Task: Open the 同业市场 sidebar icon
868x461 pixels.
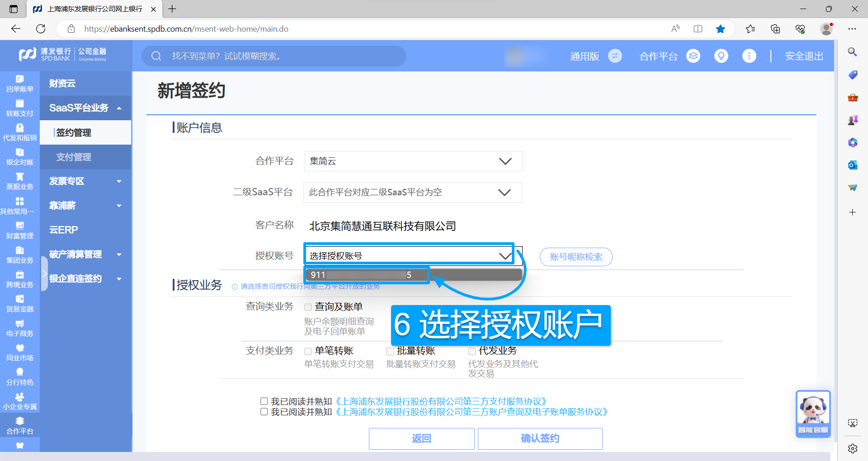Action: (20, 352)
